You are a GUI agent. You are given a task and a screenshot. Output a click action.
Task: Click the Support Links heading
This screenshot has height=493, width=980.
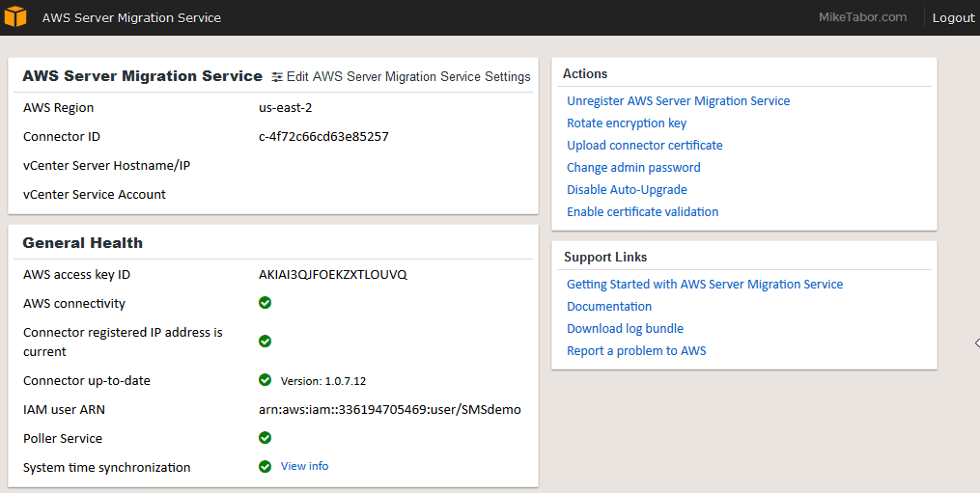(605, 258)
